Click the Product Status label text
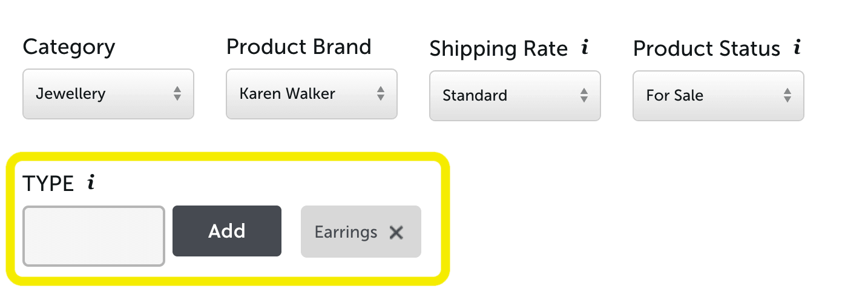Viewport: 868px width, 291px height. 706,48
